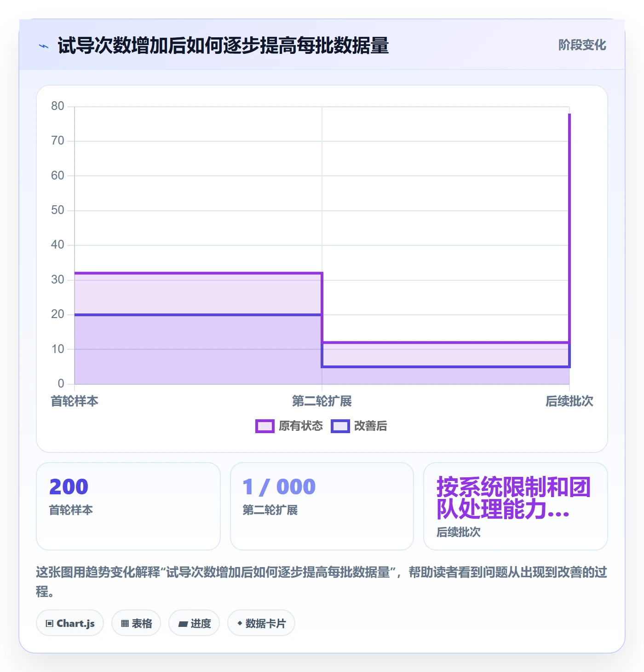Click the 数据卡片 tag text

(265, 624)
